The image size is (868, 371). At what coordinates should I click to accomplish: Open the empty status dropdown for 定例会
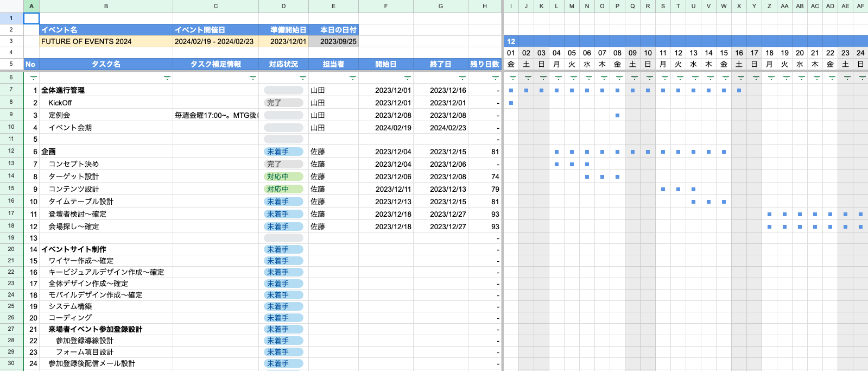tap(283, 115)
